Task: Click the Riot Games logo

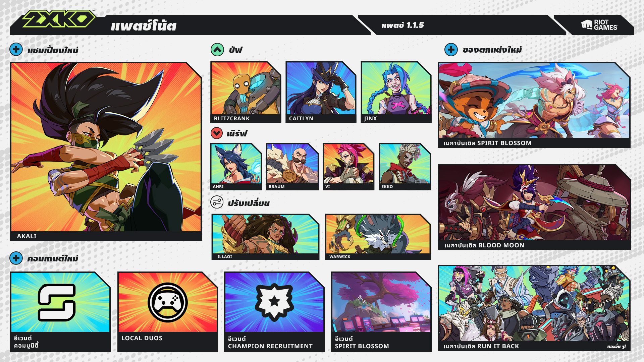Action: tap(599, 25)
